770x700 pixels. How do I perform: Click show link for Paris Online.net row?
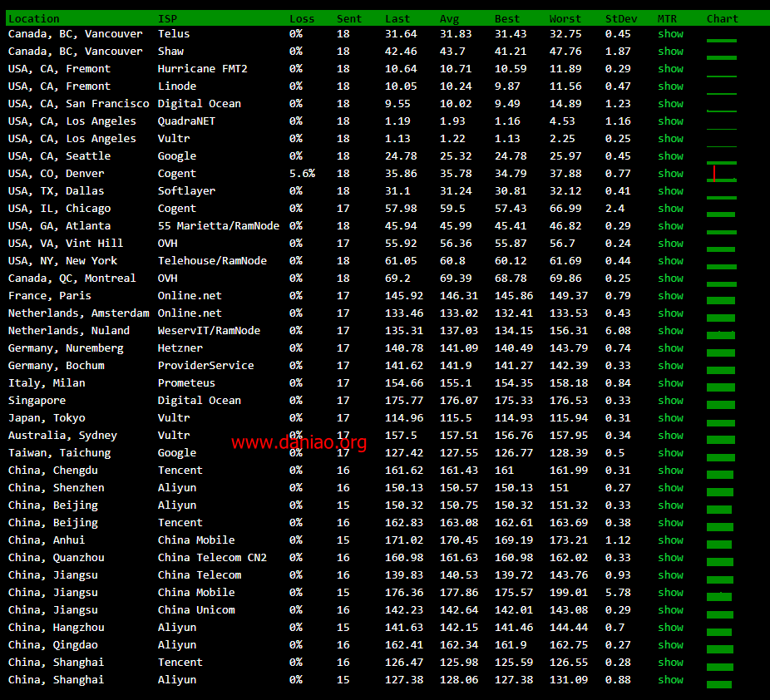[x=670, y=296]
